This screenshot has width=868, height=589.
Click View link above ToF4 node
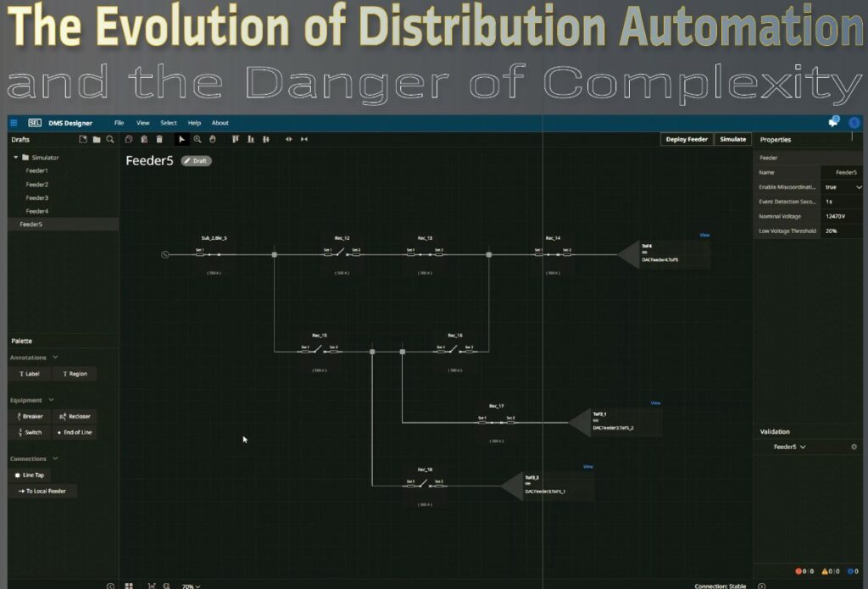tap(704, 235)
